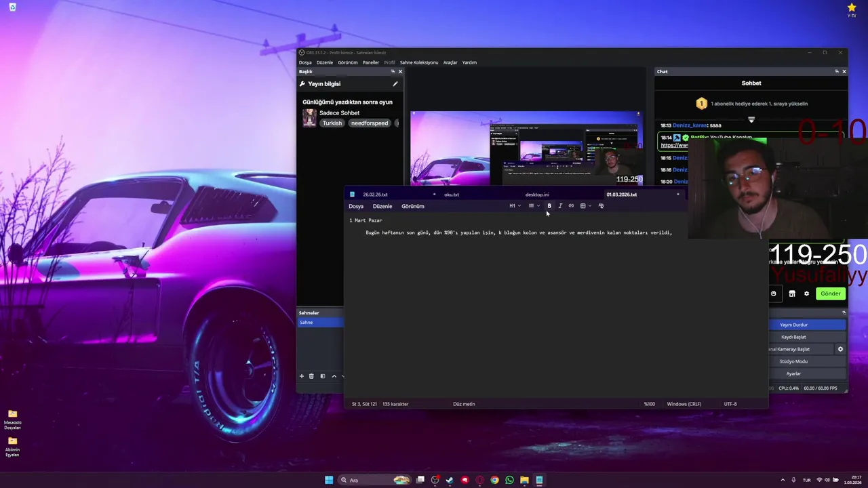
Task: Clear formatting icon in Notepad toolbar
Action: pyautogui.click(x=601, y=206)
